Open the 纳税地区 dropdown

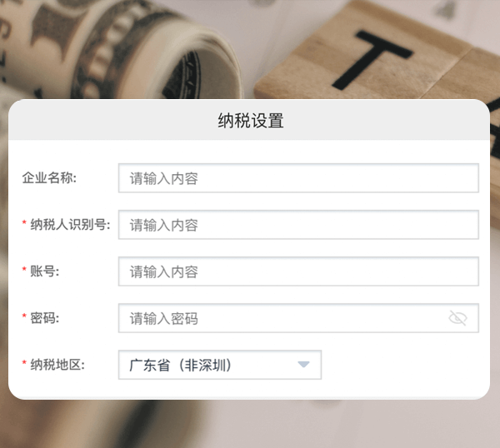[x=220, y=365]
